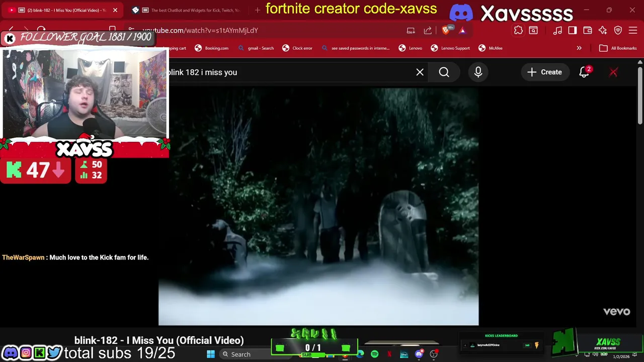Expand hidden bookmarks with double chevron
Screen dimensions: 644x362
tap(579, 48)
